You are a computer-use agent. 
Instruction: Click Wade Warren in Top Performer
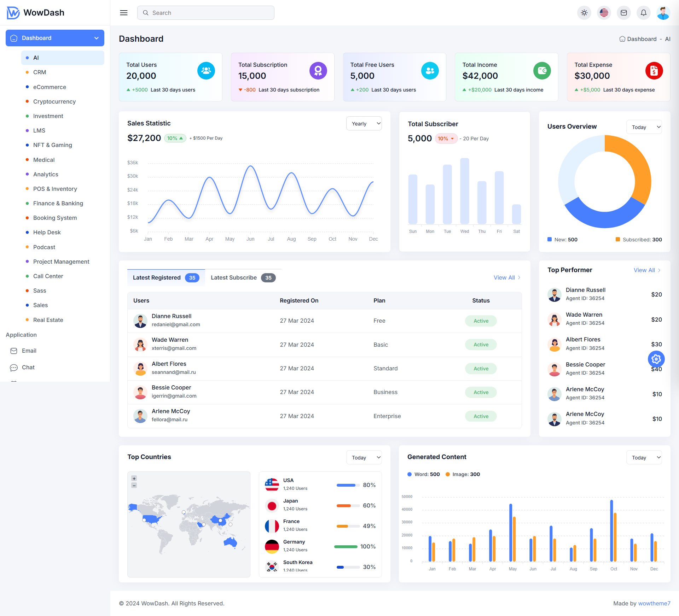(x=584, y=315)
